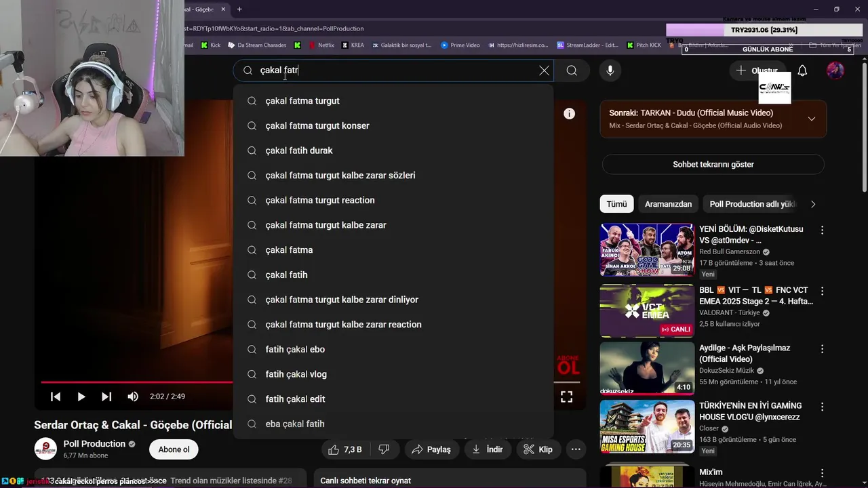Choose suggestion çakal fatma
The height and width of the screenshot is (488, 868).
pos(393,250)
